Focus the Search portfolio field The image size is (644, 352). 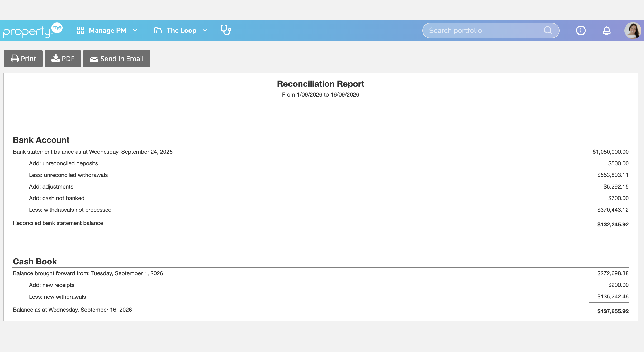[491, 31]
